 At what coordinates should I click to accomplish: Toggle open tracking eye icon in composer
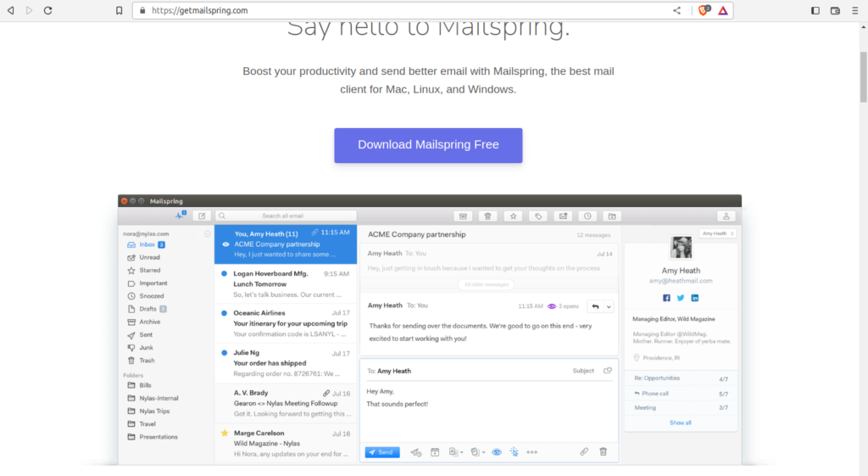pos(497,452)
